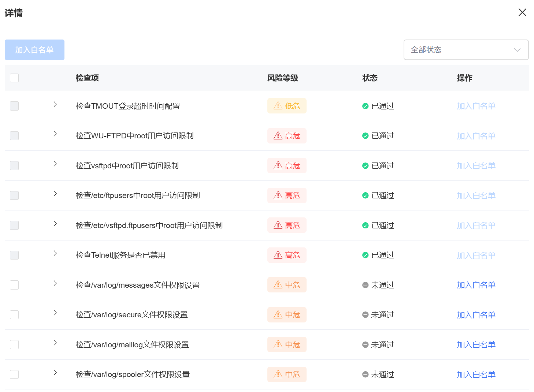Expand the 检查TMOUT登录超时时间配置 row
Viewport: 534px width, 392px height.
(x=55, y=104)
